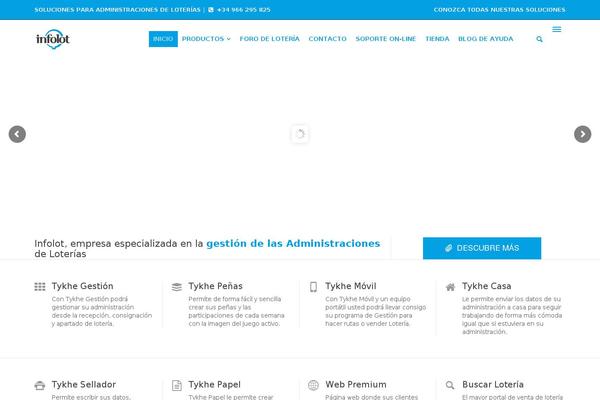Open the site search magnifier icon
Viewport: 600px width, 400px height.
coord(540,39)
